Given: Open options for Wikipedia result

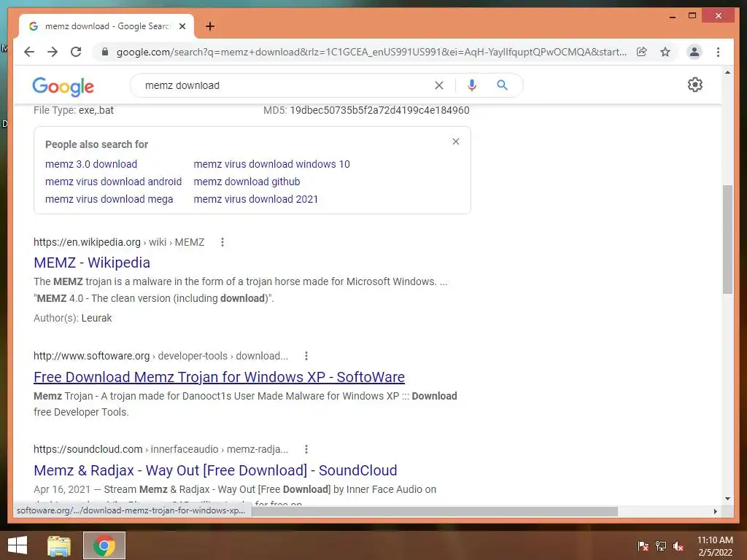Looking at the screenshot, I should coord(222,242).
